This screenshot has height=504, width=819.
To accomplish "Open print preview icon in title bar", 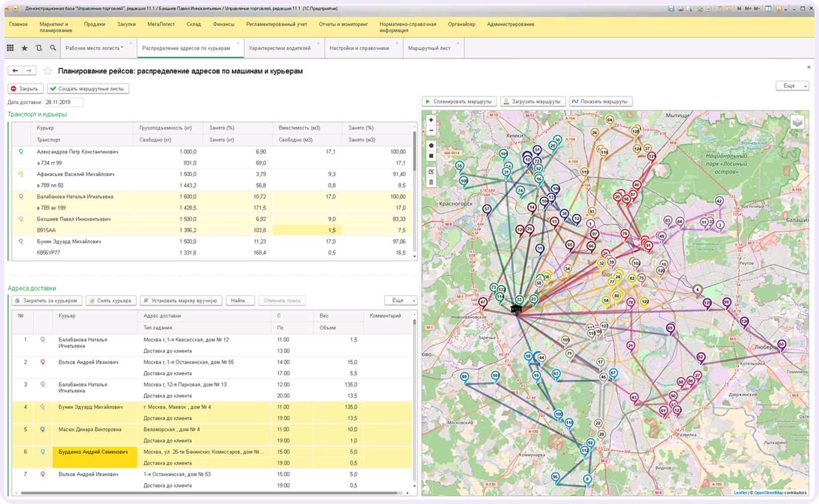I will [x=690, y=9].
